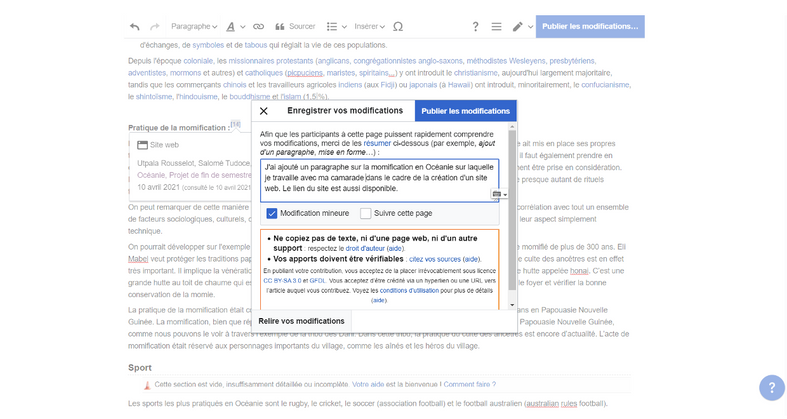Open the Insérer menu
The height and width of the screenshot is (419, 787).
coord(369,27)
